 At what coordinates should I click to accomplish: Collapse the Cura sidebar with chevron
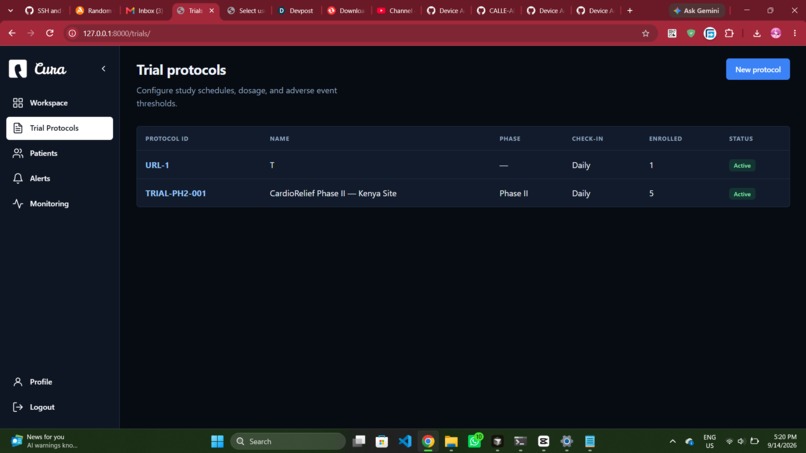(103, 69)
